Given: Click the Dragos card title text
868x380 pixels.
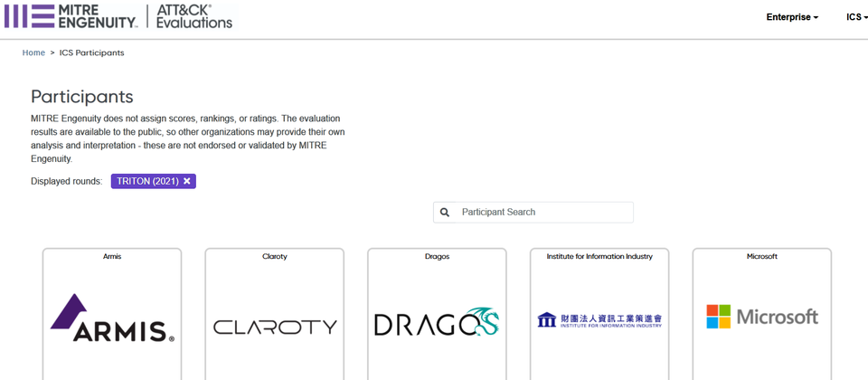Looking at the screenshot, I should 437,256.
